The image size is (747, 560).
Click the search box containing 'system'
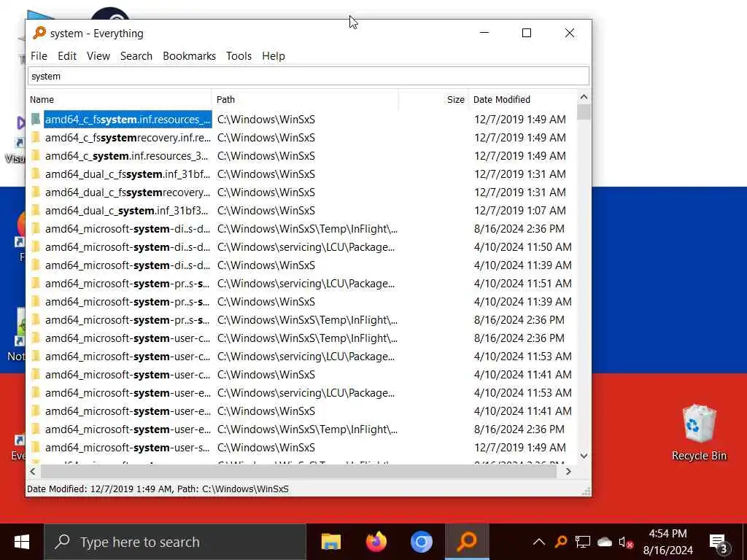pyautogui.click(x=309, y=76)
